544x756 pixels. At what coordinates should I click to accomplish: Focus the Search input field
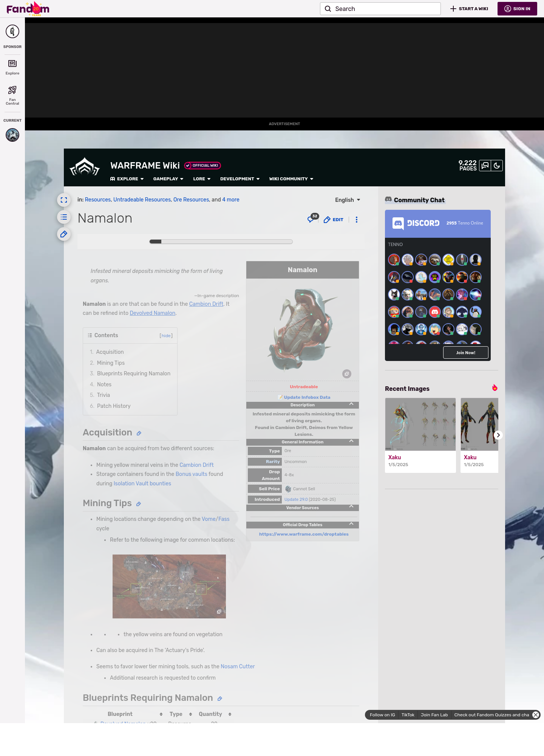pos(380,9)
